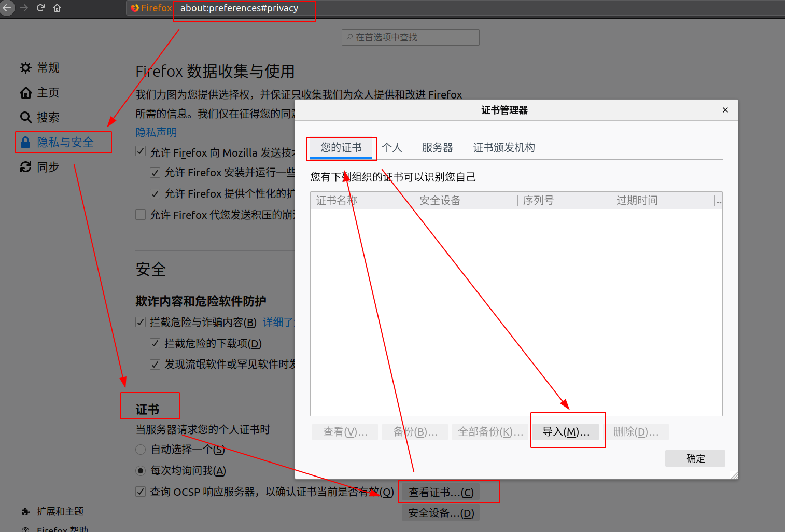The image size is (785, 532).
Task: Click the column picker icon in certificate table
Action: [x=719, y=201]
